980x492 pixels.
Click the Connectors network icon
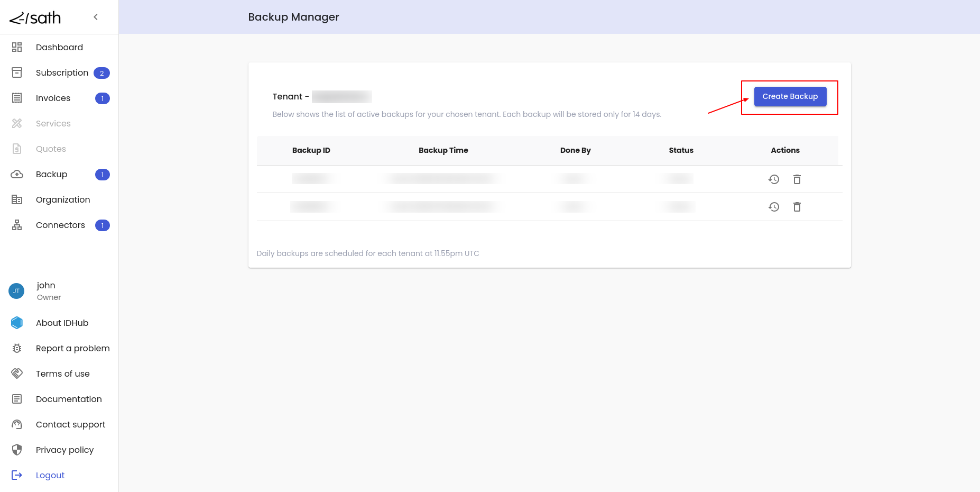coord(17,225)
